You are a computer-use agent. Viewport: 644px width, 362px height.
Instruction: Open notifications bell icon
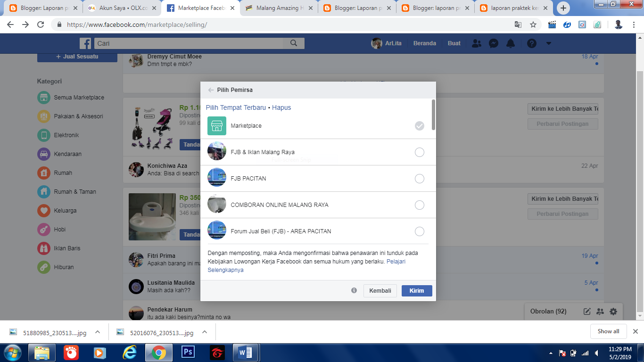point(511,43)
